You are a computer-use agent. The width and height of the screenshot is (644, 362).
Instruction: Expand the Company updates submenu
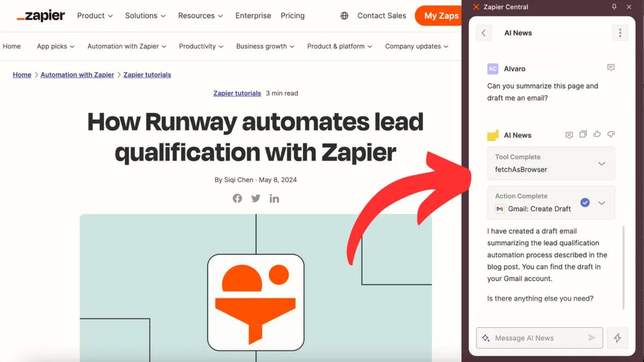coord(416,46)
